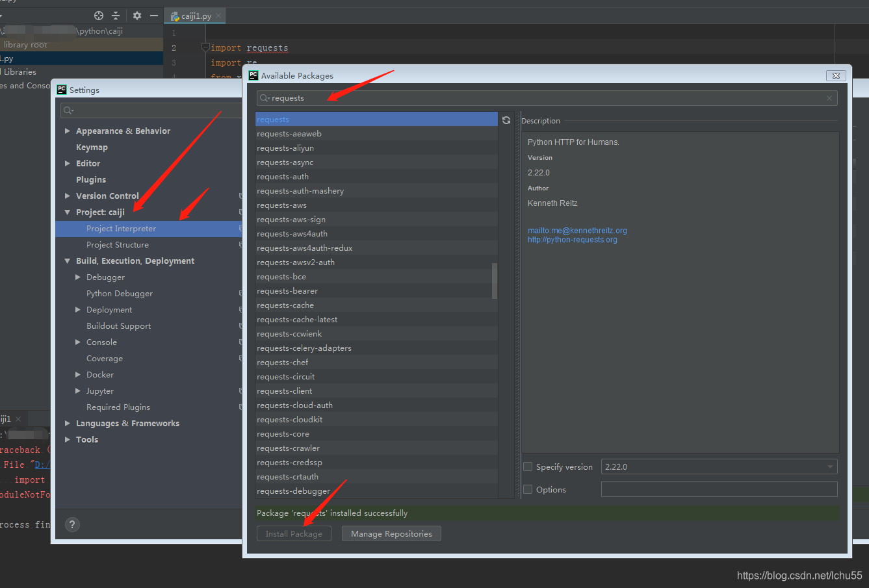The height and width of the screenshot is (588, 869).
Task: Click the PyCharm icon in Settings title
Action: coord(62,90)
